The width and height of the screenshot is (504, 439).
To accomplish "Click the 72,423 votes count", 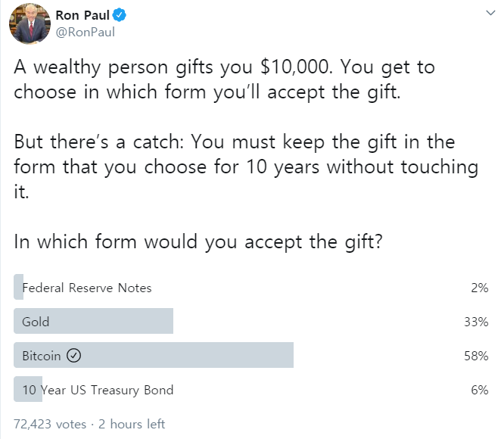I will click(x=50, y=424).
